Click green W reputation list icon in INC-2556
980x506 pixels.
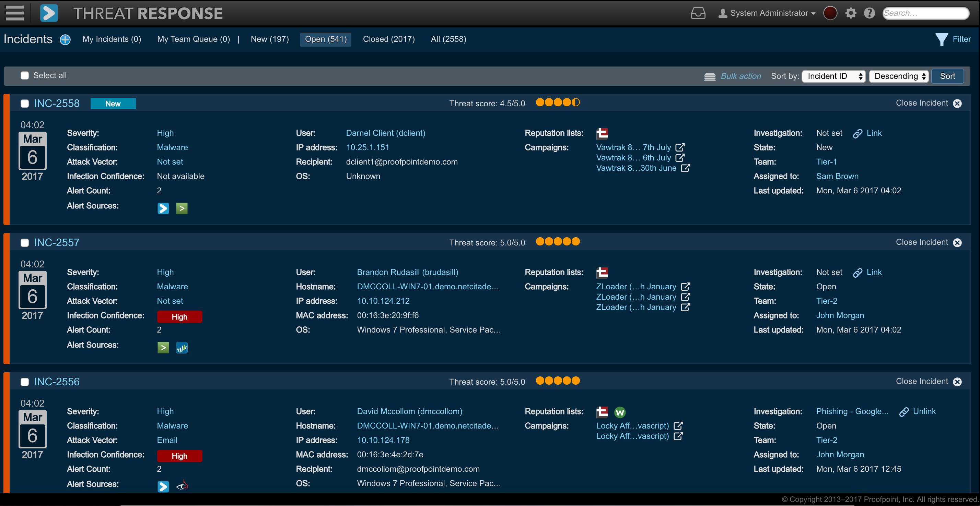(x=620, y=412)
